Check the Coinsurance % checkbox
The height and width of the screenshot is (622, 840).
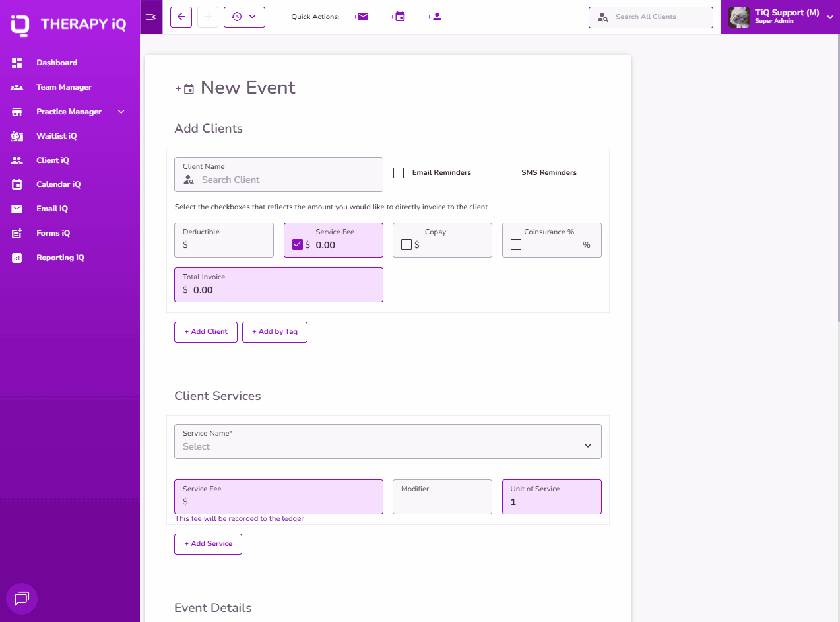(x=516, y=244)
